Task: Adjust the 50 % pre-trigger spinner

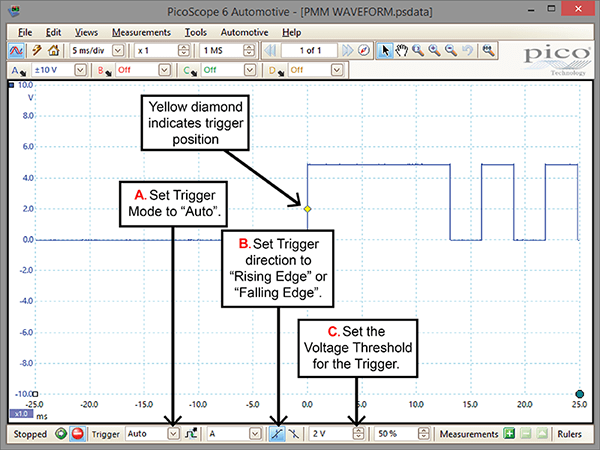Action: click(424, 434)
